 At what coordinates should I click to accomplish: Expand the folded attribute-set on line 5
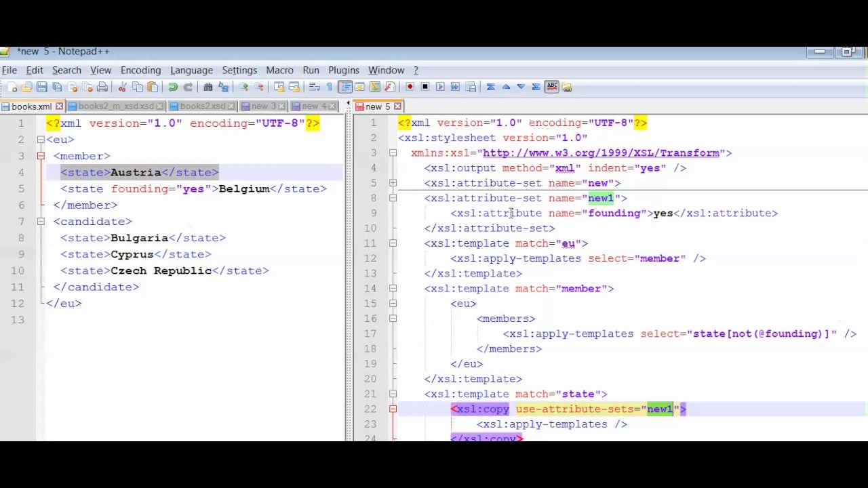[393, 183]
